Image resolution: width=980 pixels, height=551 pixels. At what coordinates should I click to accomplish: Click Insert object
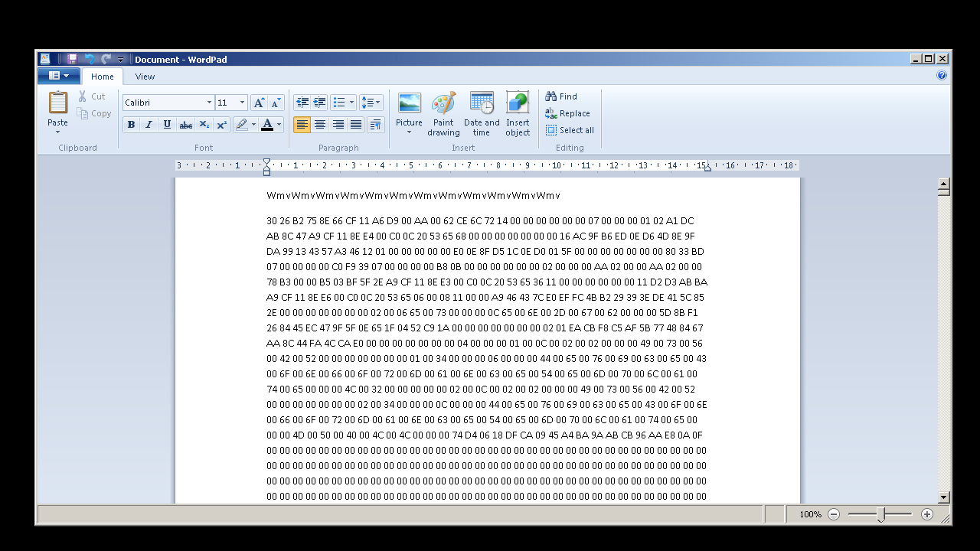pyautogui.click(x=518, y=114)
